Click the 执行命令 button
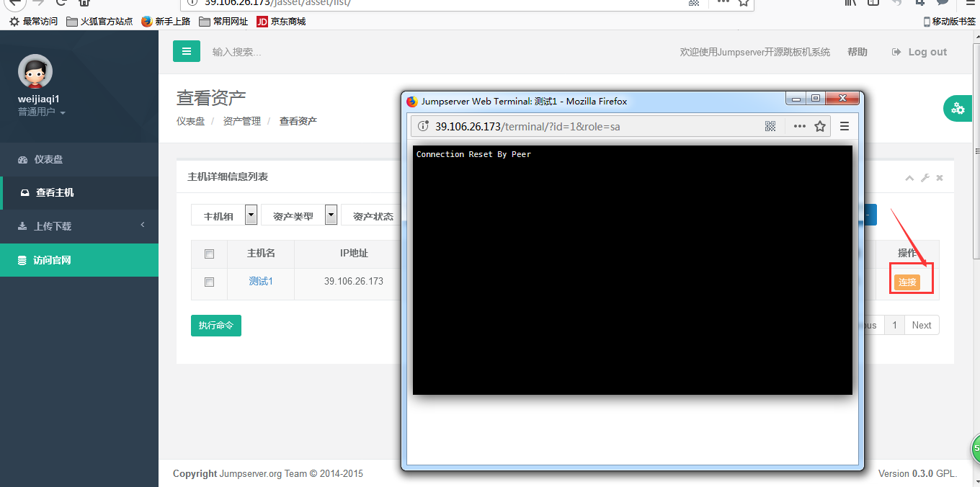980x487 pixels. click(x=216, y=326)
